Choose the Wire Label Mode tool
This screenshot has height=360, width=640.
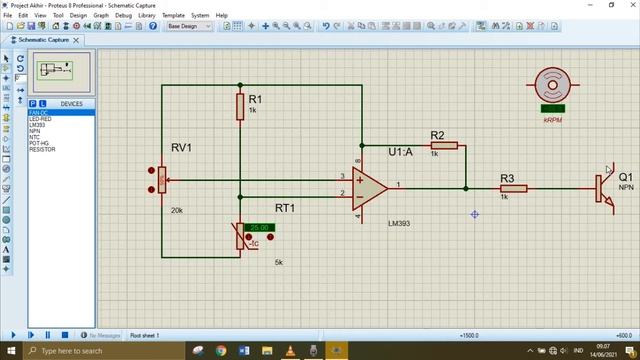tap(6, 88)
